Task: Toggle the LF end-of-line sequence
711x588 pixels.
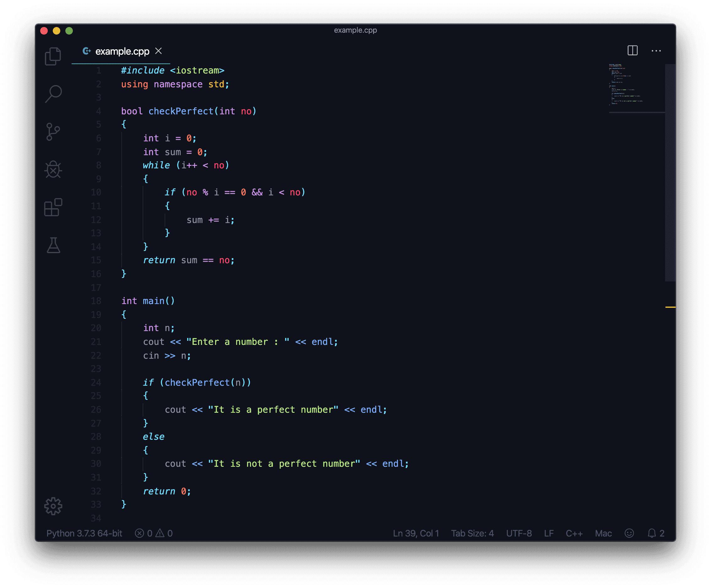Action: 549,533
